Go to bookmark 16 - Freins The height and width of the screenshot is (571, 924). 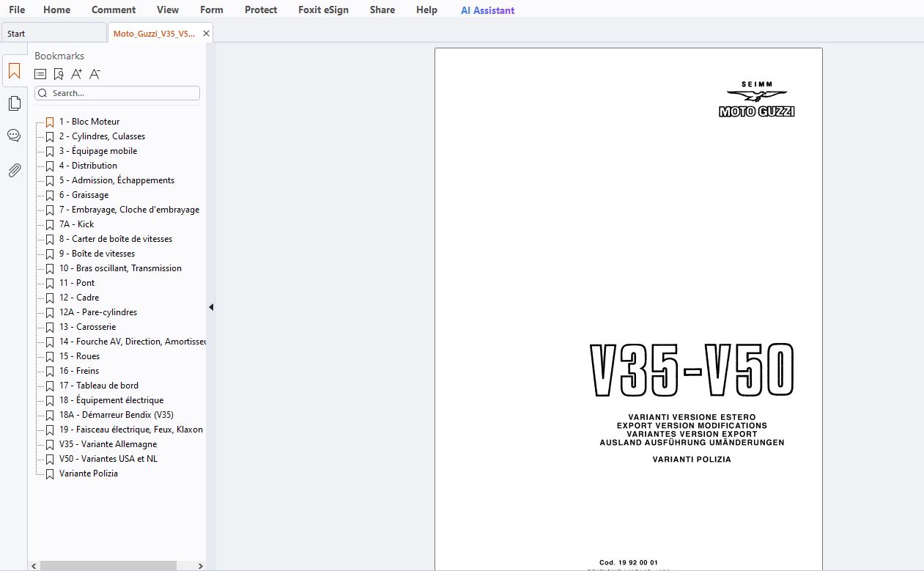(x=79, y=371)
